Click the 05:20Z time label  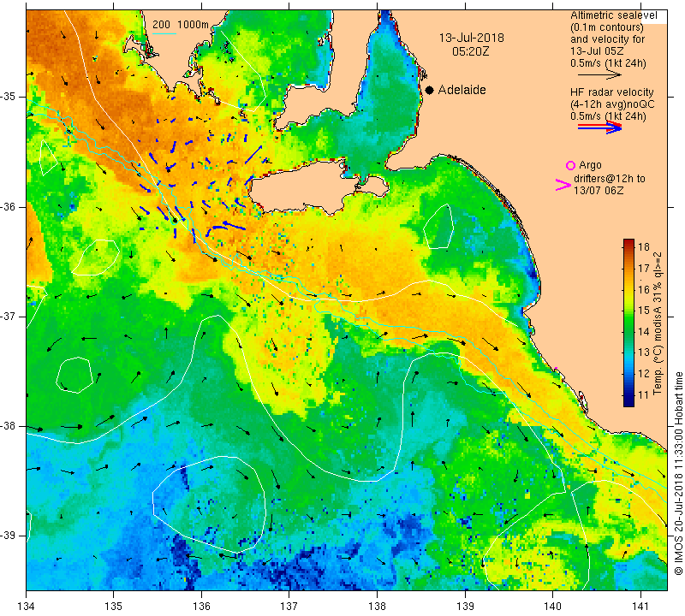coord(470,51)
